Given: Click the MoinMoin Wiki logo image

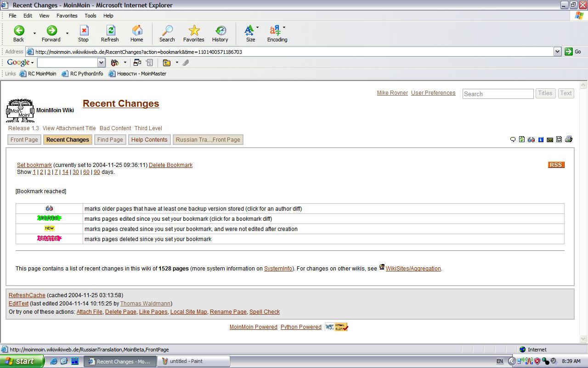Looking at the screenshot, I should click(x=20, y=110).
